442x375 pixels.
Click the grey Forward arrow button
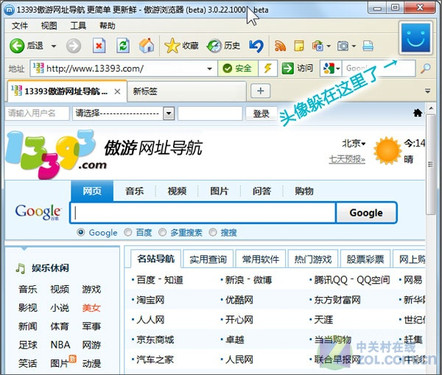pyautogui.click(x=73, y=46)
